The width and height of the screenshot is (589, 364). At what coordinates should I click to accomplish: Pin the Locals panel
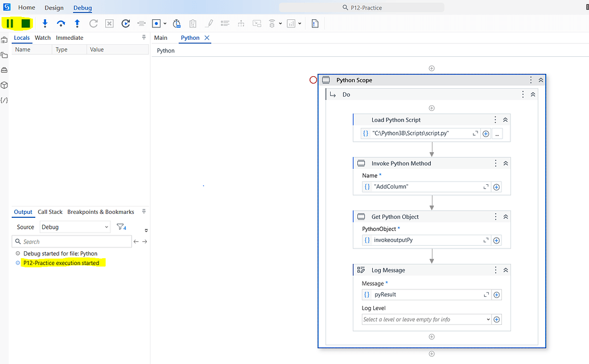pyautogui.click(x=144, y=38)
